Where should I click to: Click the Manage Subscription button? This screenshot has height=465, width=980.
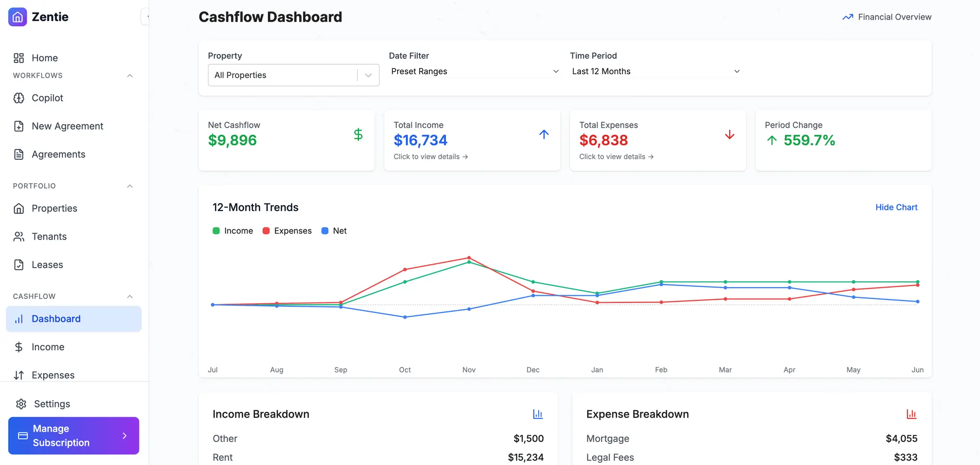(74, 436)
